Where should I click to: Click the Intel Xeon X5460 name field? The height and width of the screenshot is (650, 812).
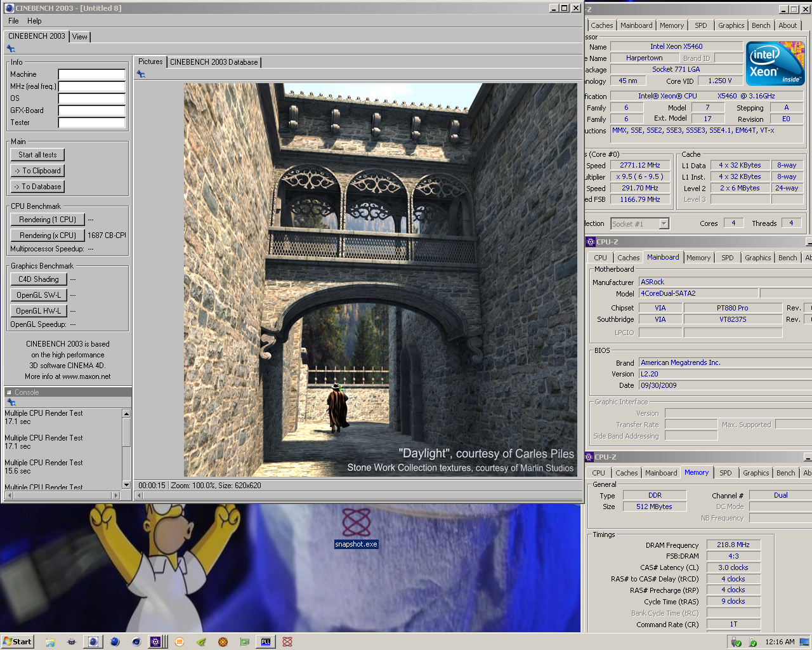coord(676,46)
